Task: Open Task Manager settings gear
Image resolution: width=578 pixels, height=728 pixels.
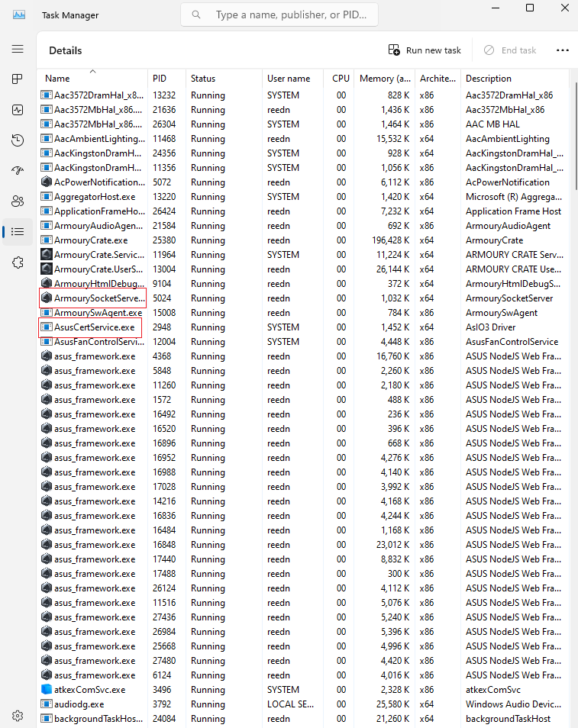Action: pos(18,716)
